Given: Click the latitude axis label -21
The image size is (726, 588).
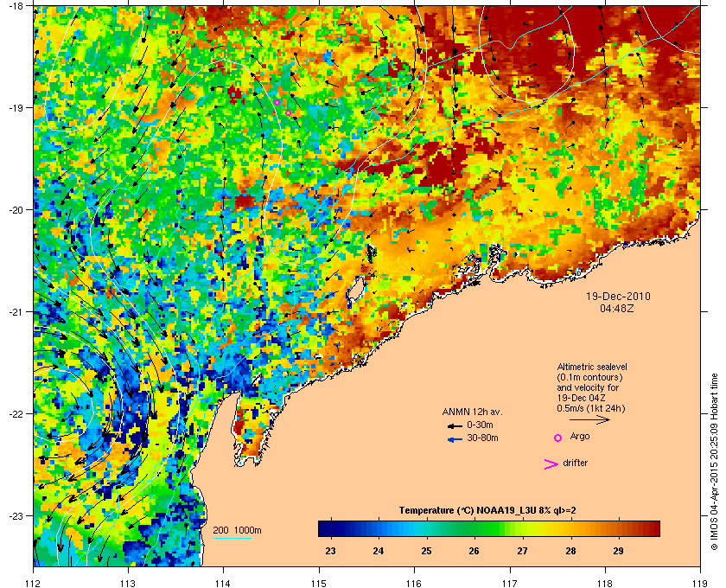Looking at the screenshot, I should (16, 312).
